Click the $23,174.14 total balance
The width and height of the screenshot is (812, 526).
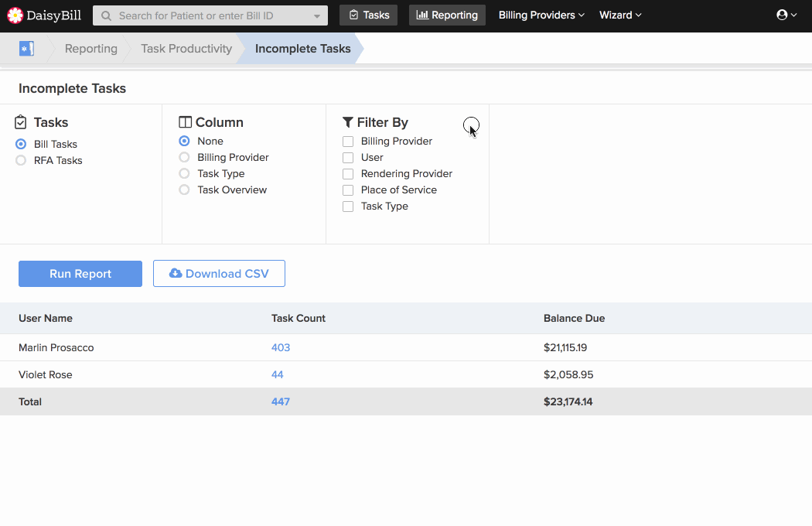tap(568, 401)
